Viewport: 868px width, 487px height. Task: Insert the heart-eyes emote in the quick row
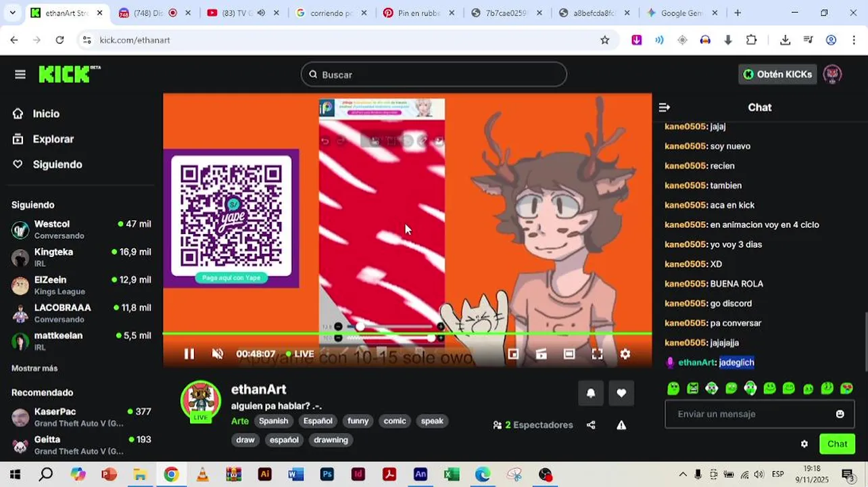[846, 388]
